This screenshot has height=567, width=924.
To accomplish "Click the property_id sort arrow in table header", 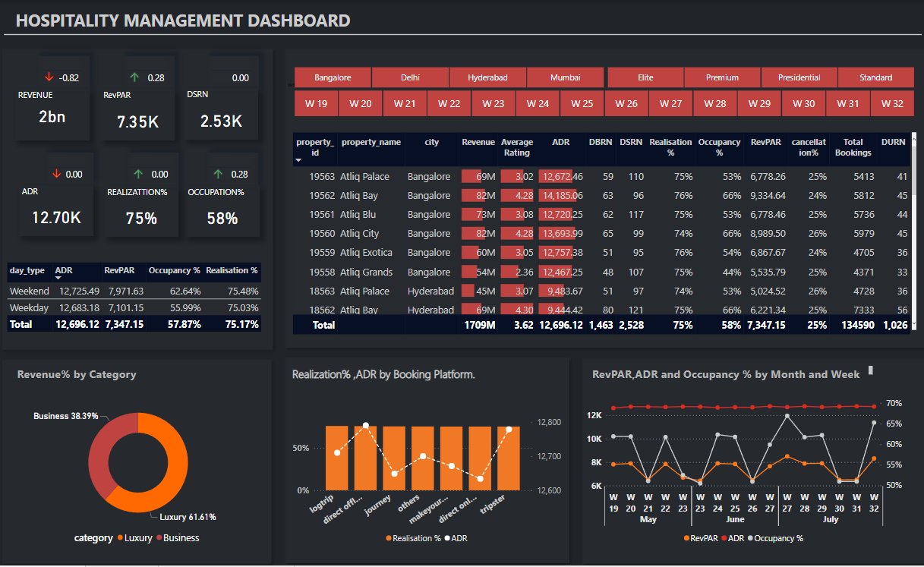I will pos(298,160).
